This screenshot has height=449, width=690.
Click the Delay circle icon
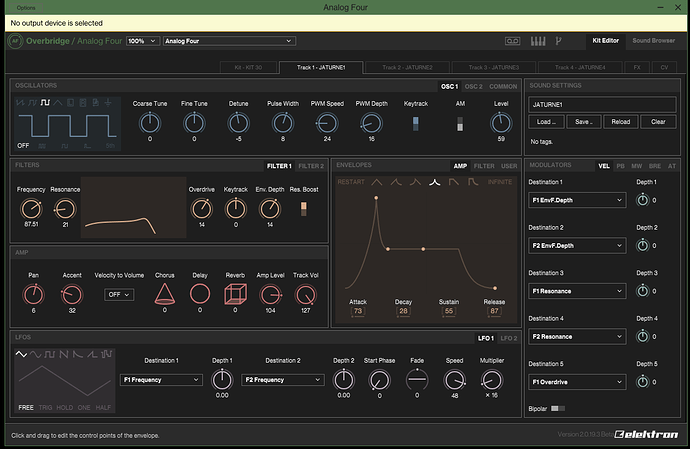click(200, 294)
